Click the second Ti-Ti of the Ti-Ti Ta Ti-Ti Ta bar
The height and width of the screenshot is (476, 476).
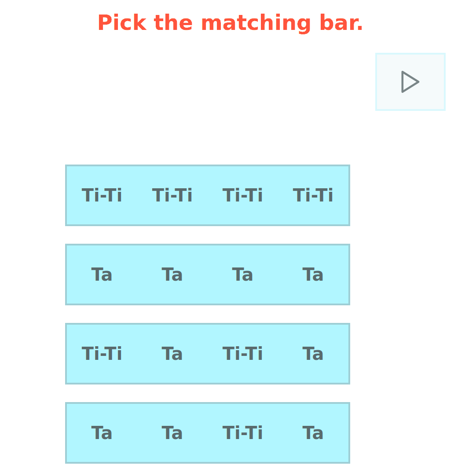[242, 354]
